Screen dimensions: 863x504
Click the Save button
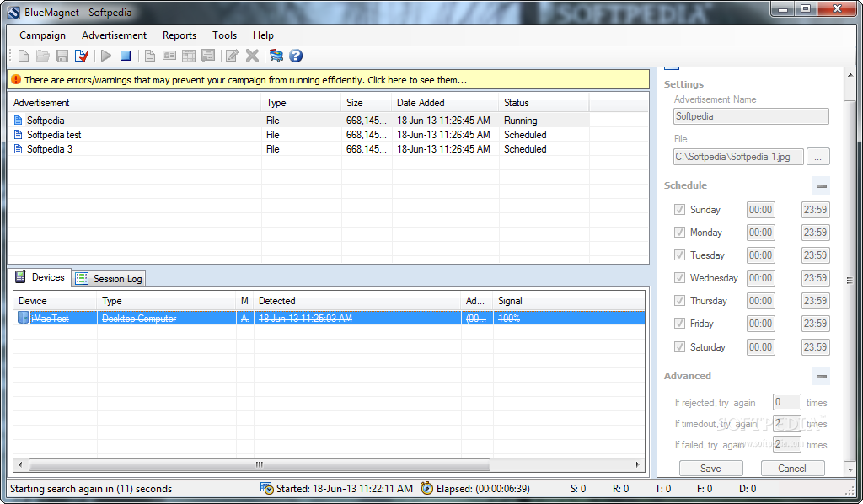tap(710, 469)
